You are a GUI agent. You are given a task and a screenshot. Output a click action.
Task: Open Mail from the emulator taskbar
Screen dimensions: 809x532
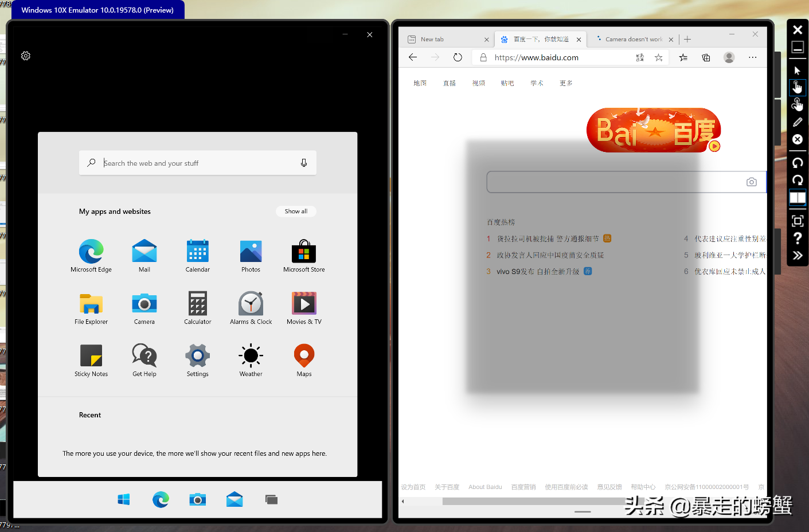pyautogui.click(x=235, y=500)
